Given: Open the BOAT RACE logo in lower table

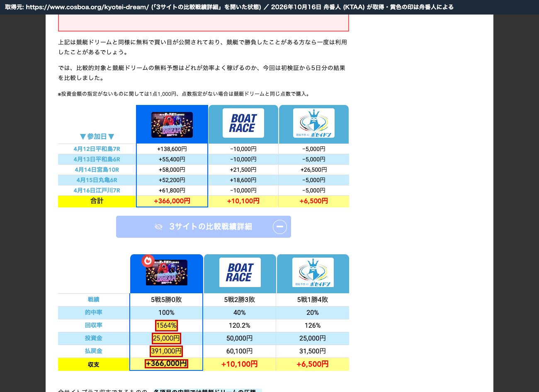Looking at the screenshot, I should [x=240, y=273].
